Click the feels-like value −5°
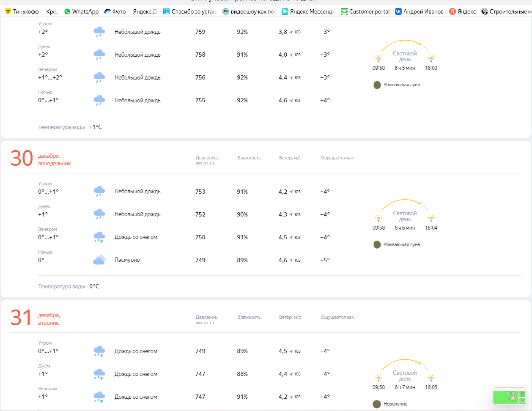Image resolution: width=532 pixels, height=411 pixels. (x=325, y=260)
